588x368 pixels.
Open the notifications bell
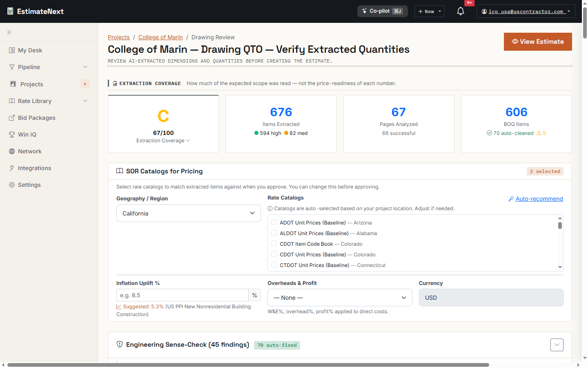point(461,11)
